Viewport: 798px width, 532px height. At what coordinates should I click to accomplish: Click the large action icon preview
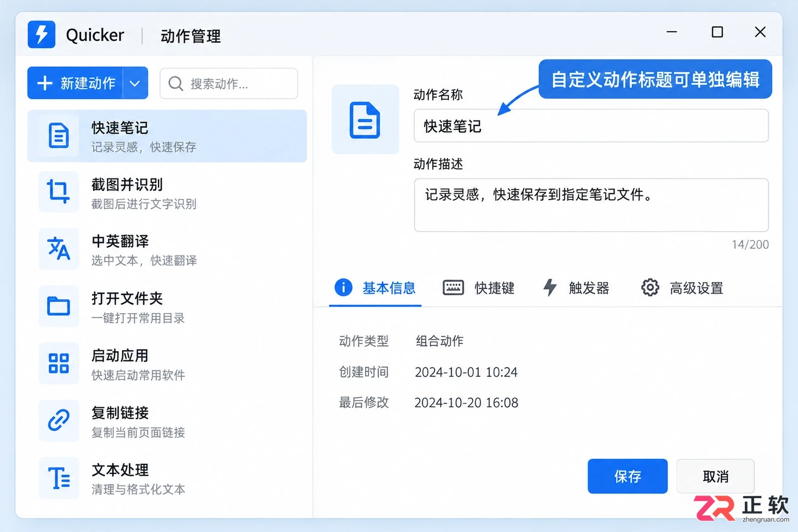click(365, 119)
